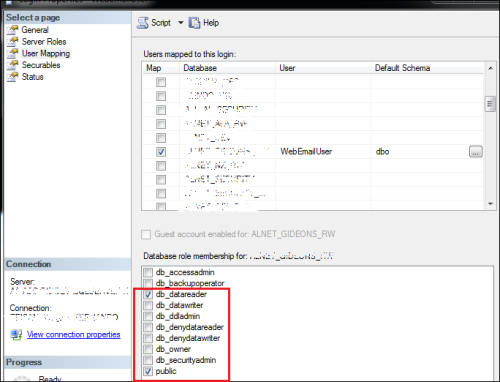Click the database list scrollbar thumb
500x382 pixels.
coord(490,104)
